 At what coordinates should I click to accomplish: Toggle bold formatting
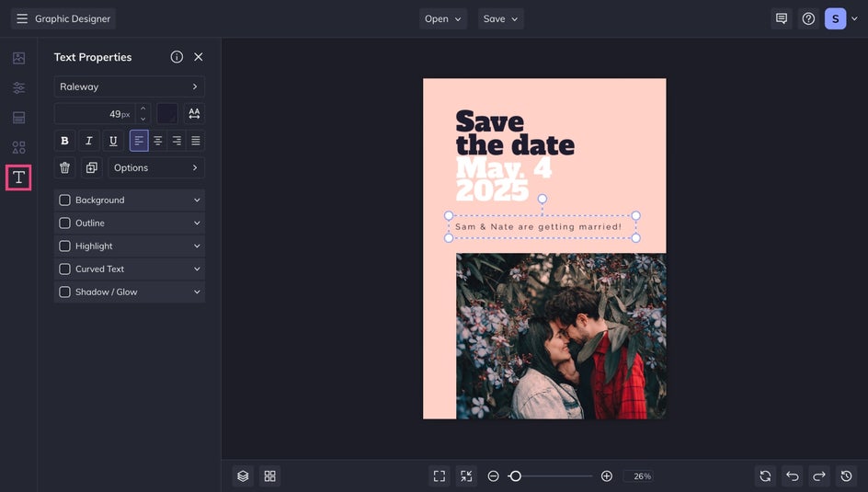coord(64,141)
